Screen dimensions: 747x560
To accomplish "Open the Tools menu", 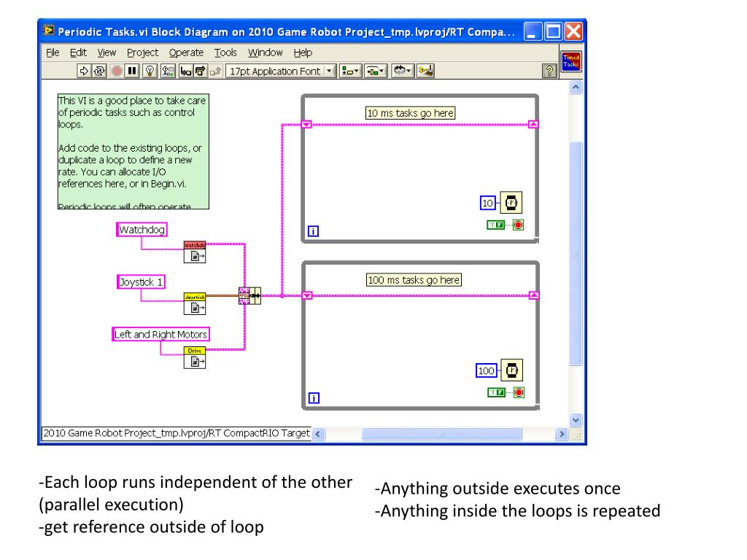I will [x=225, y=52].
